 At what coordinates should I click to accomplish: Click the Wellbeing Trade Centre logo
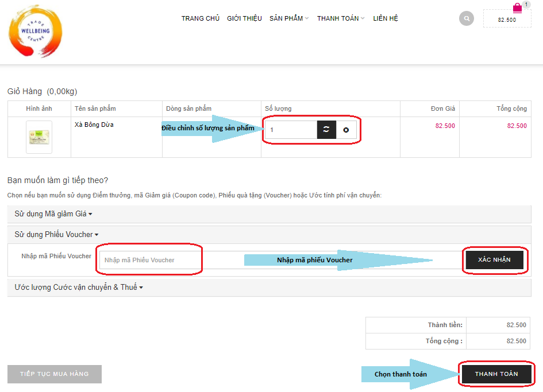(35, 31)
